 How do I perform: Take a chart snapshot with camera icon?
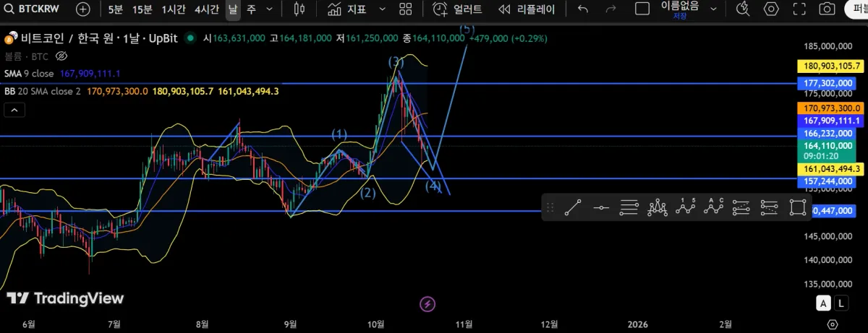pyautogui.click(x=826, y=9)
